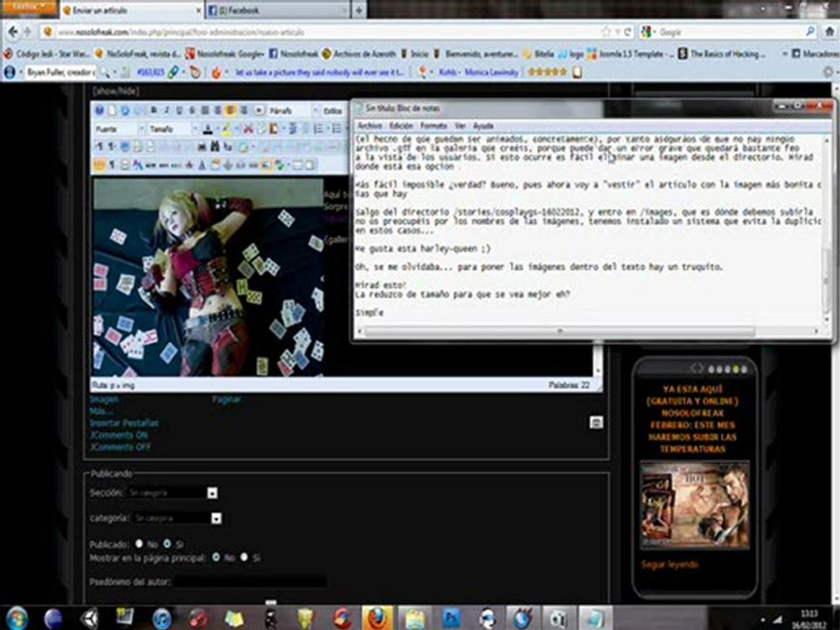Paste using the clipboard icon in editor

[273, 129]
